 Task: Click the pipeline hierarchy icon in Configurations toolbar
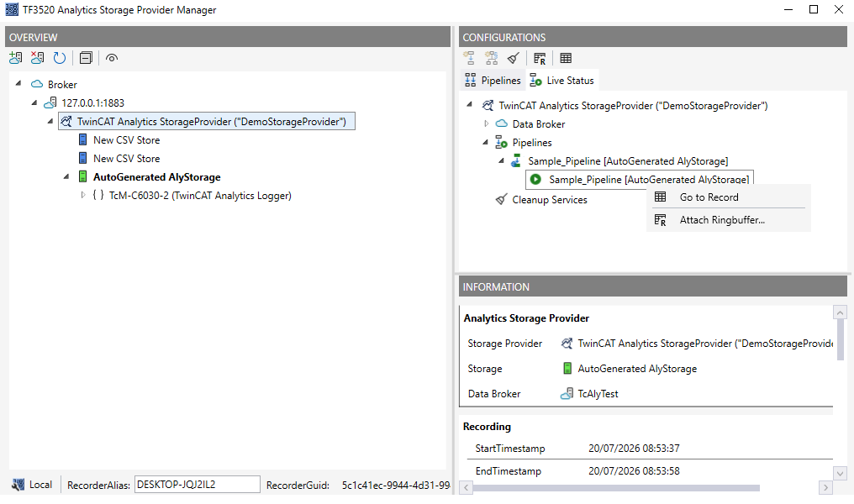point(491,58)
